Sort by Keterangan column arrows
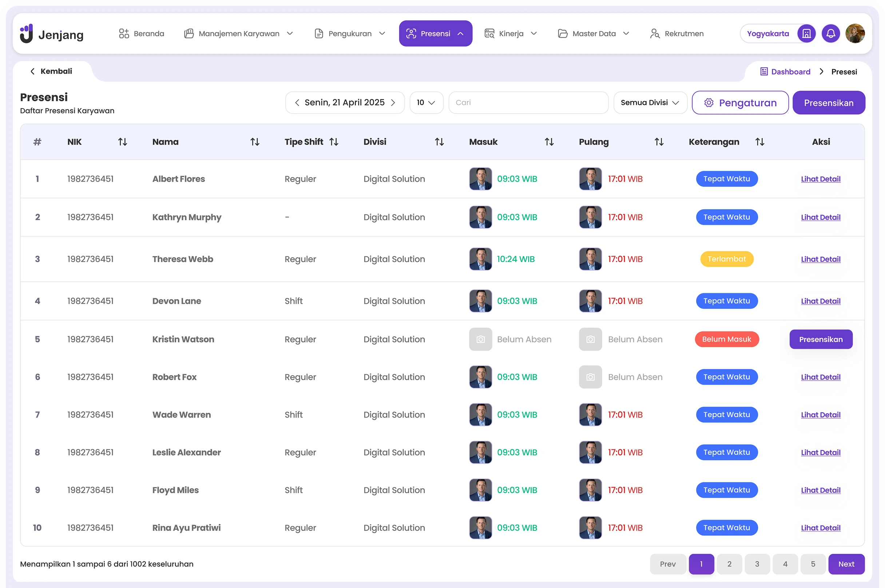Image resolution: width=885 pixels, height=588 pixels. click(760, 142)
